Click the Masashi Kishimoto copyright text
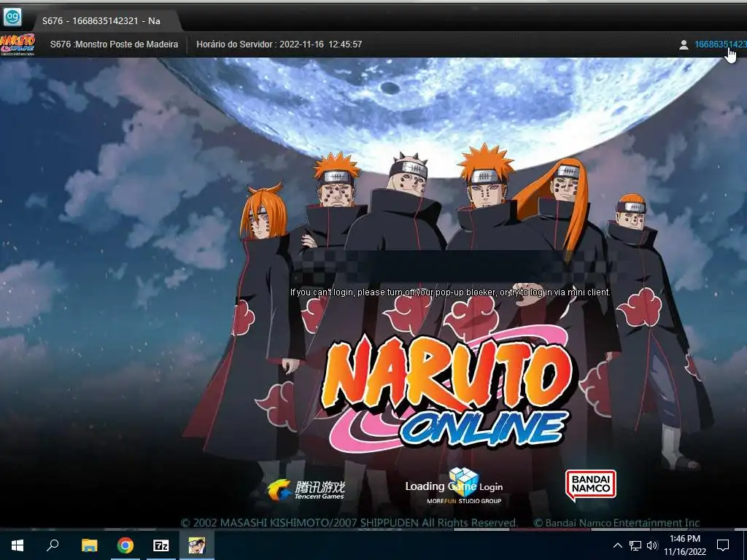This screenshot has height=560, width=747. point(349,522)
